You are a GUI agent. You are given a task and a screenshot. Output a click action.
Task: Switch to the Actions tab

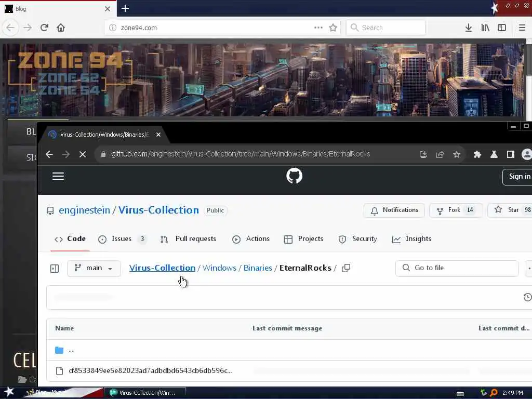[251, 239]
